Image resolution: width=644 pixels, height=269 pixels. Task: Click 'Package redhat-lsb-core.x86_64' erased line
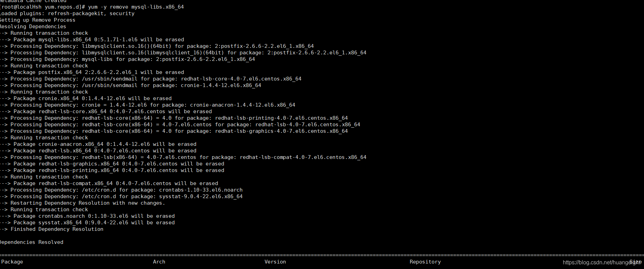click(x=106, y=111)
